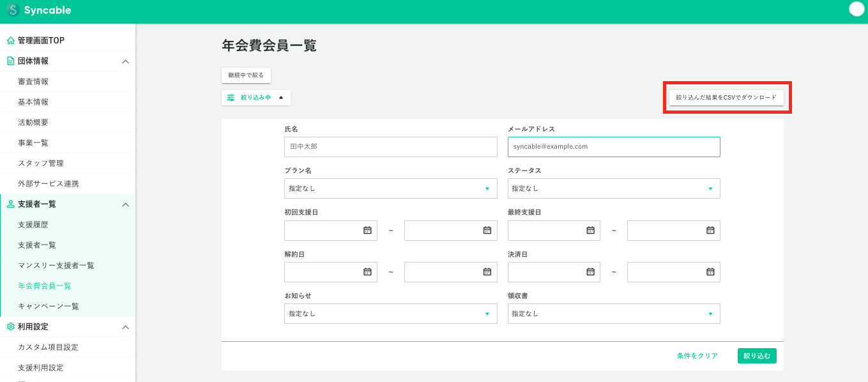Collapse the 絞り込み中 filter panel
The width and height of the screenshot is (868, 382).
click(256, 98)
